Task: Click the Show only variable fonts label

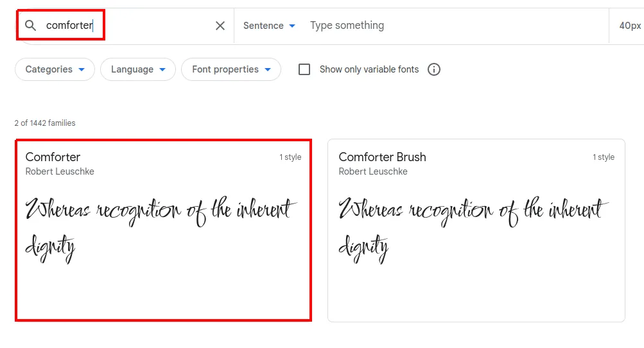Action: coord(369,69)
